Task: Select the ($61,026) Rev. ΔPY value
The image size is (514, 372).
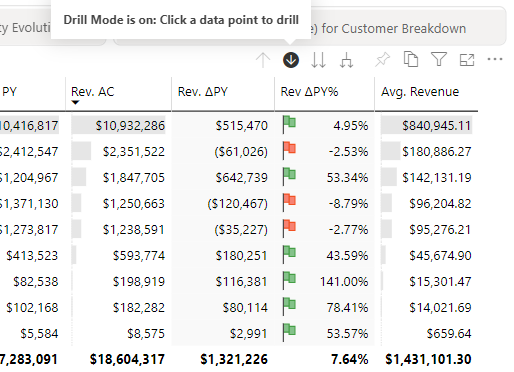Action: [x=241, y=152]
